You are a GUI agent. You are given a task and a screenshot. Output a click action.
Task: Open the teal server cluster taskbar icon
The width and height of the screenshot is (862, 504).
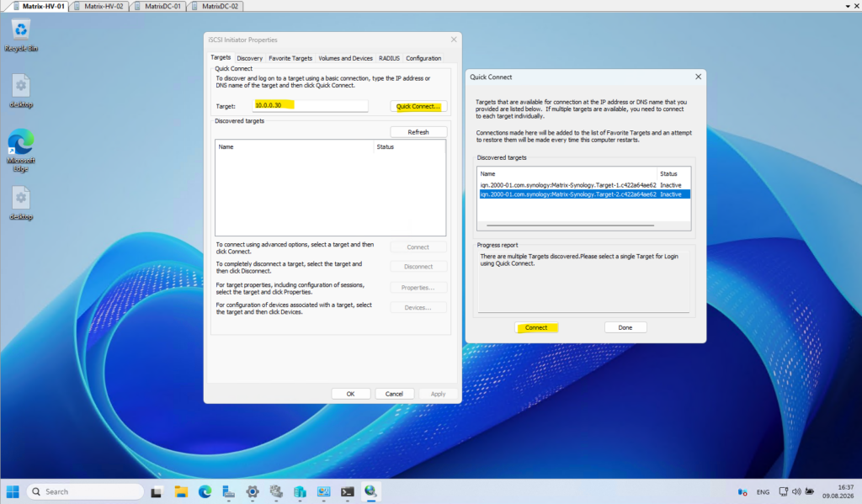point(300,492)
